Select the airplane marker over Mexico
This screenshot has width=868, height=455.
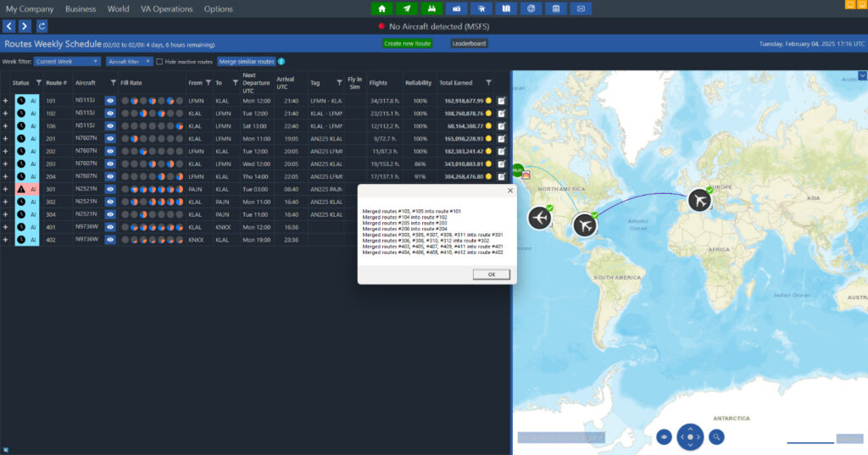click(x=539, y=218)
